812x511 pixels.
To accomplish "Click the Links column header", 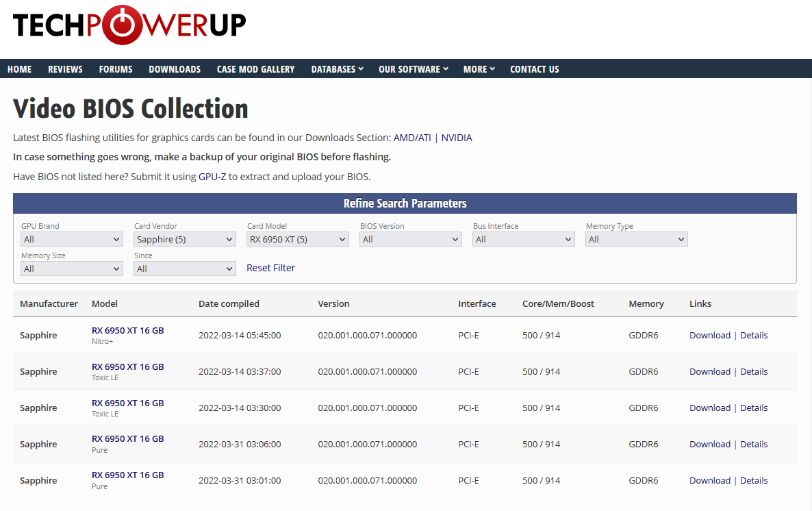I will coord(700,303).
